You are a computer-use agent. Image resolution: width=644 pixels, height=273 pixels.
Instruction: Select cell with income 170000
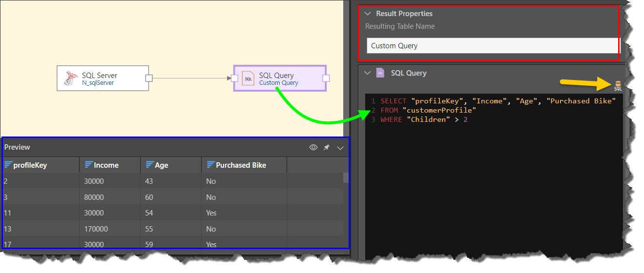110,229
